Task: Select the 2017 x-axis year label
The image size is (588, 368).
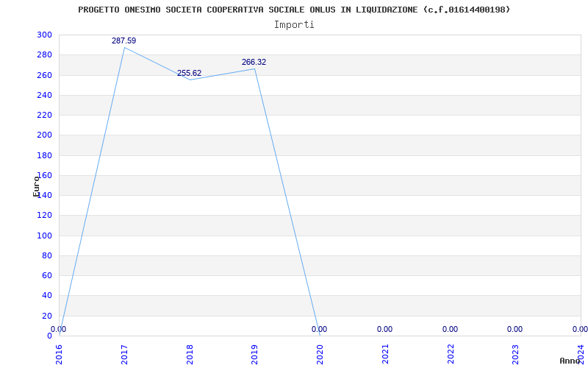Action: click(x=124, y=354)
